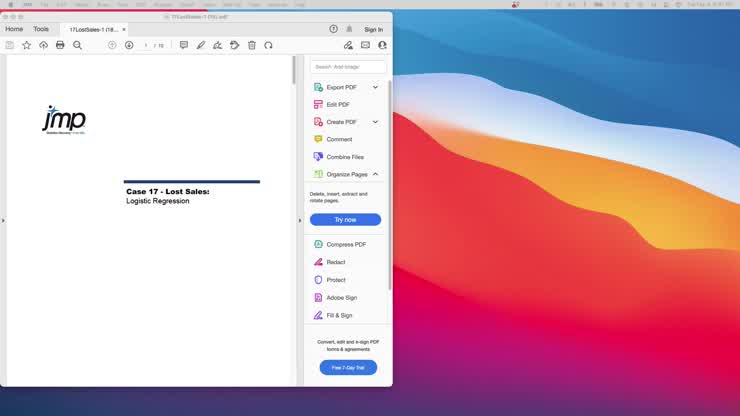Expand the Create PDF options chevron

tap(376, 122)
